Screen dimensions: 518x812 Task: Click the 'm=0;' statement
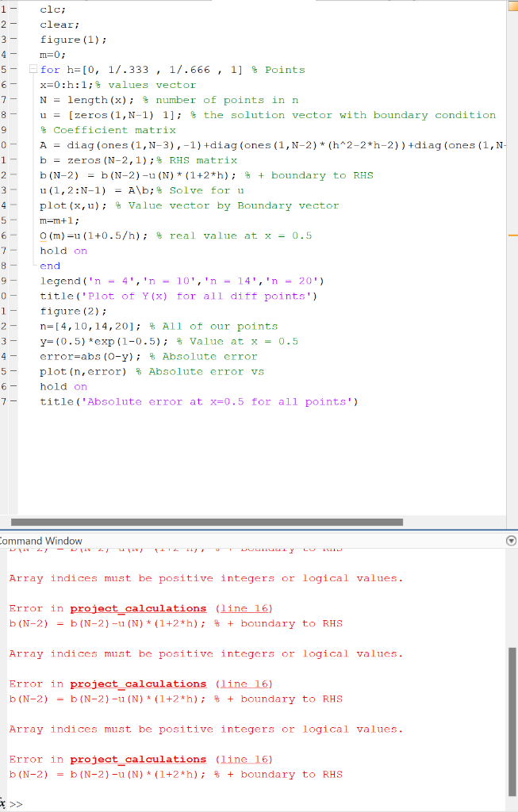[53, 55]
